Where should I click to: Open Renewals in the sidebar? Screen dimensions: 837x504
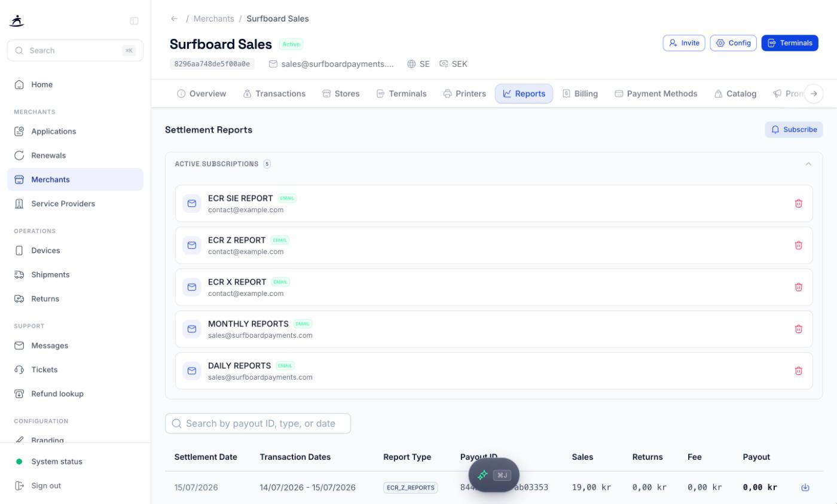[x=75, y=155]
